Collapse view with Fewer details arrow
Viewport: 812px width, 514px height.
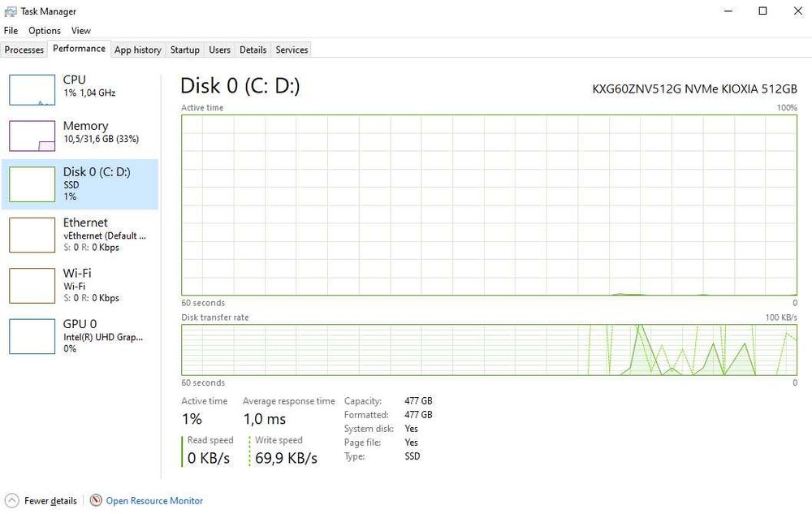point(11,501)
